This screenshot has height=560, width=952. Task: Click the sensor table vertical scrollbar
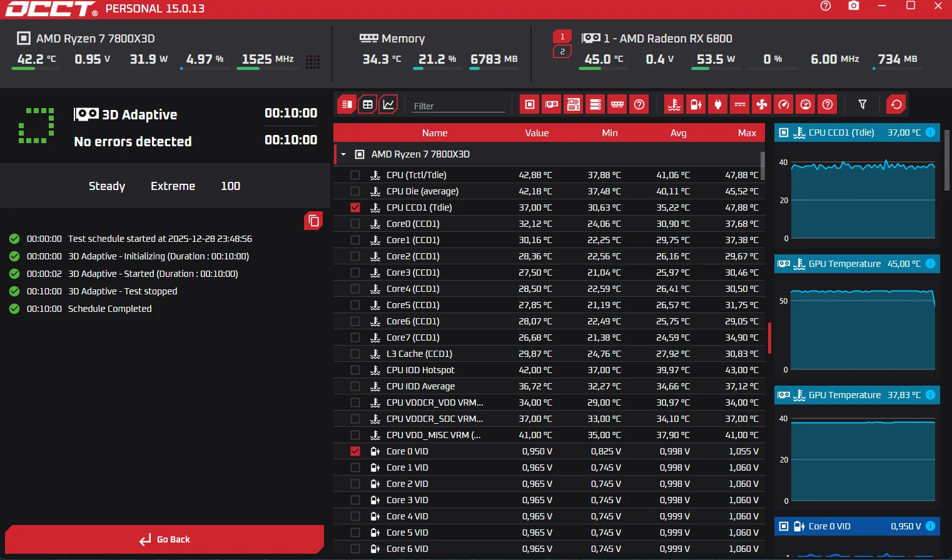762,165
